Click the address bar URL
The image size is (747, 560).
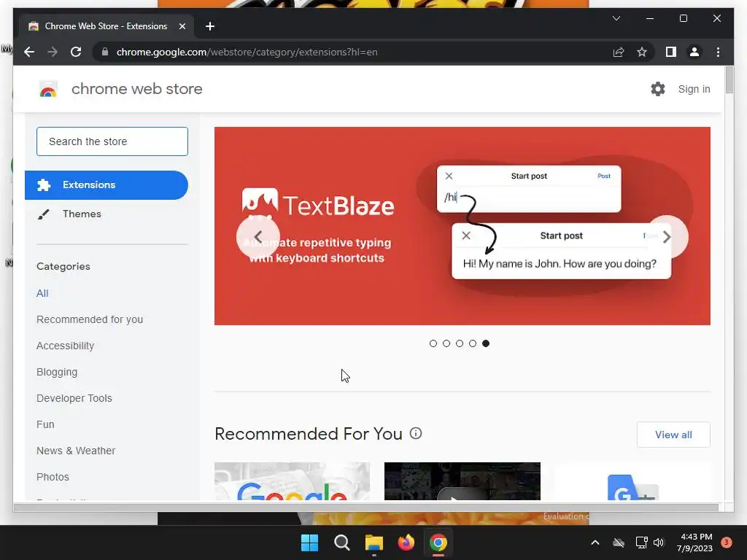(x=247, y=52)
